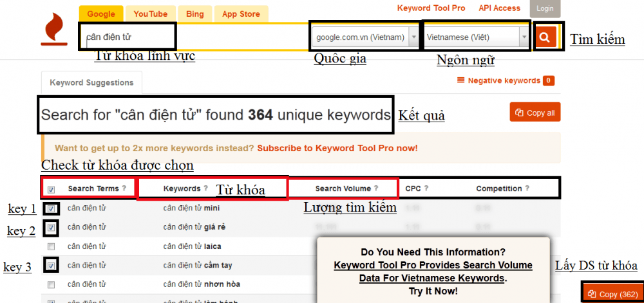Uncheck the cân điện tử mini row

[x=52, y=208]
